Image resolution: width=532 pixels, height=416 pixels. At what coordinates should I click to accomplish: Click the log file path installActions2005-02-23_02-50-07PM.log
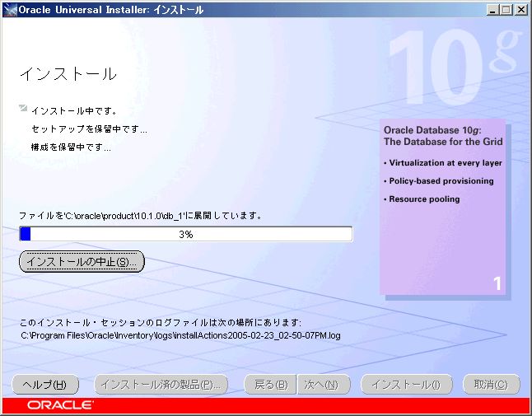(x=180, y=335)
